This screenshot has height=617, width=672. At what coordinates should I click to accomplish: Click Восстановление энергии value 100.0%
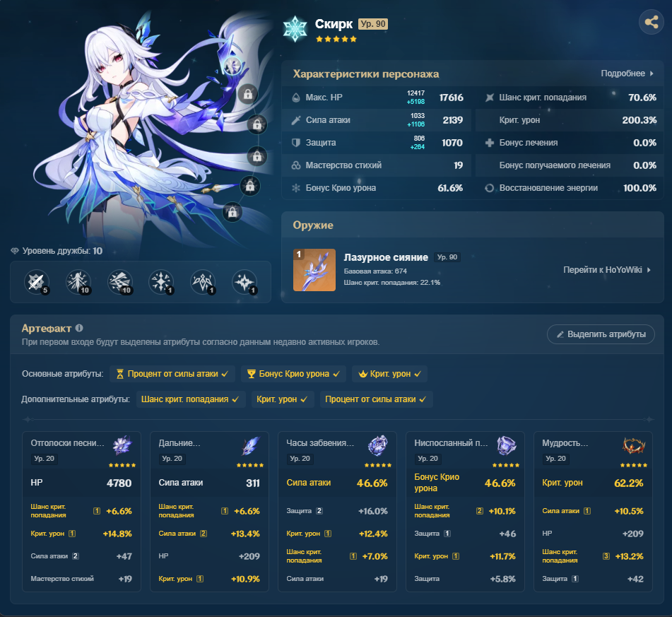pos(639,188)
